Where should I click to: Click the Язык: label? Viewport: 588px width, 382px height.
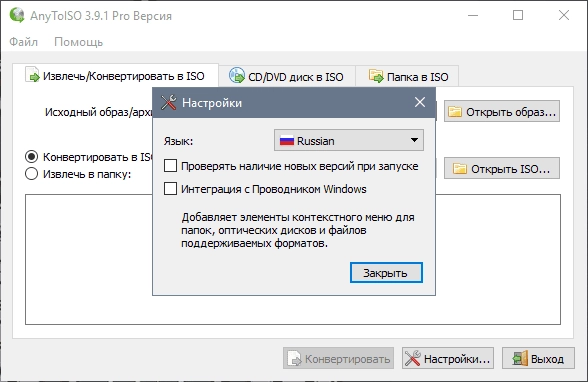[178, 141]
